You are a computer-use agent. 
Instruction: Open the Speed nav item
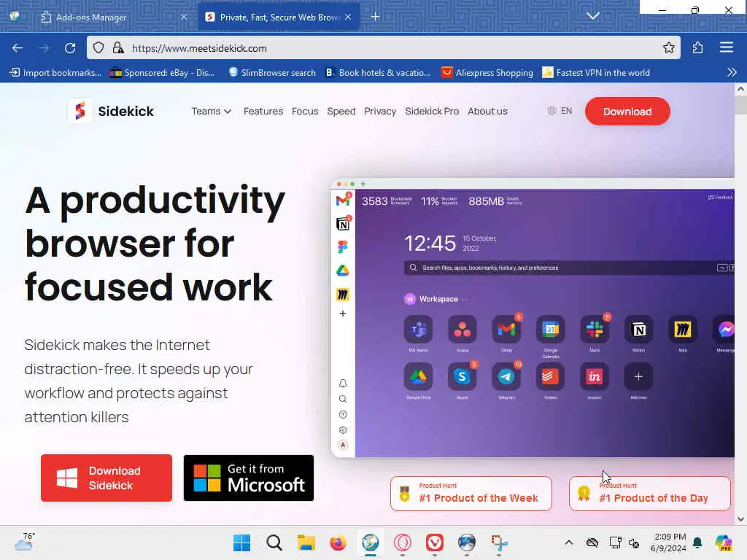click(x=341, y=111)
